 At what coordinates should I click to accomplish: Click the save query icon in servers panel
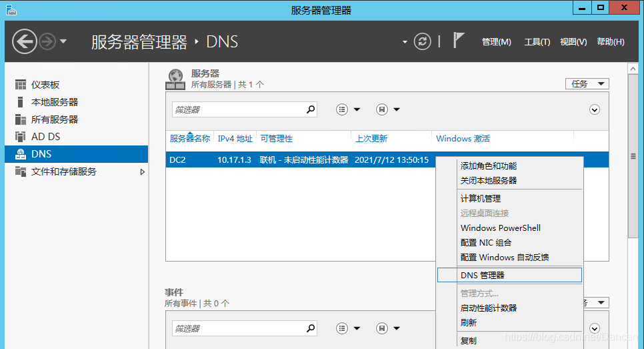[x=382, y=109]
